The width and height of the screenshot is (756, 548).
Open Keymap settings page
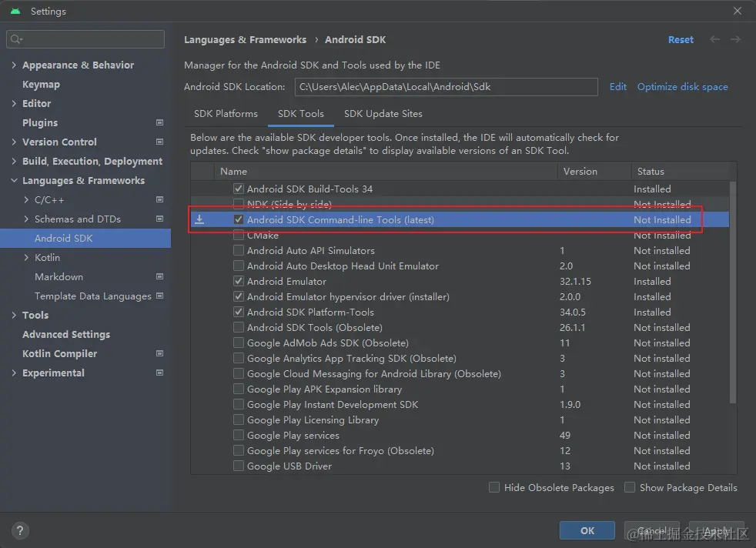tap(41, 85)
